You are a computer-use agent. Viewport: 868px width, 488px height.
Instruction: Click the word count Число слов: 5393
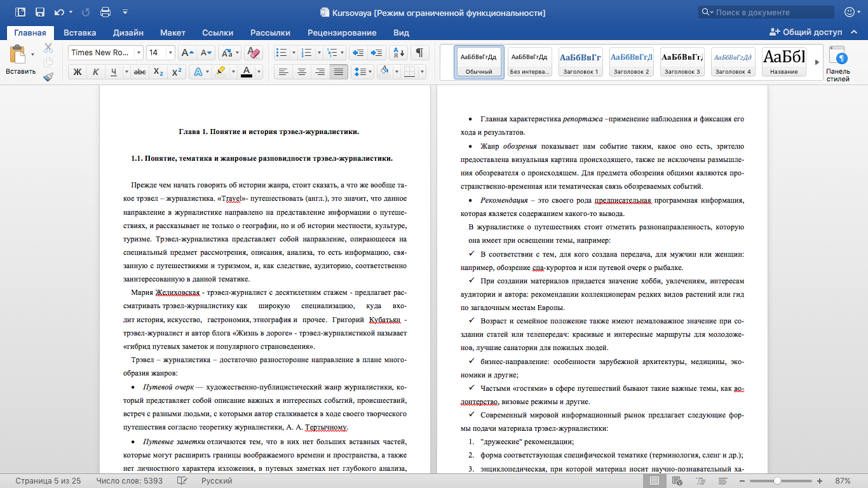pyautogui.click(x=129, y=481)
